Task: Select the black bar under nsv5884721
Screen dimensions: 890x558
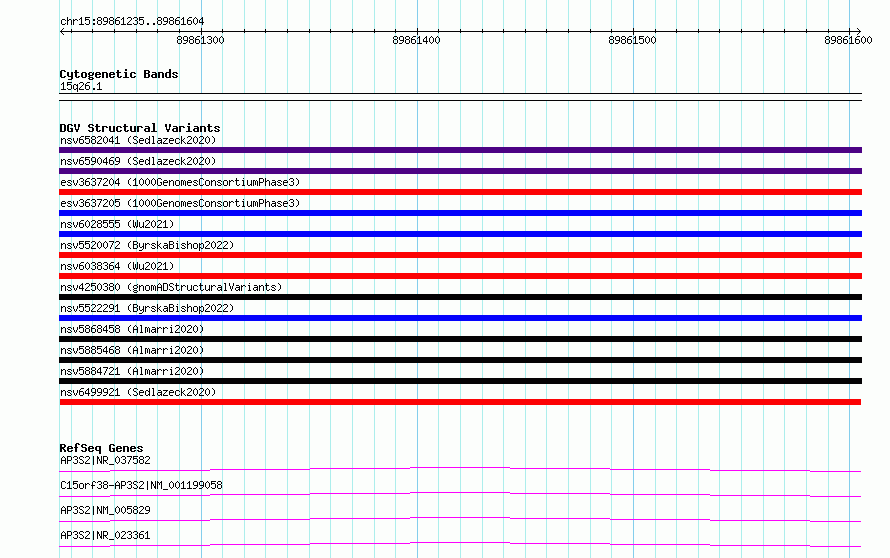Action: [460, 381]
